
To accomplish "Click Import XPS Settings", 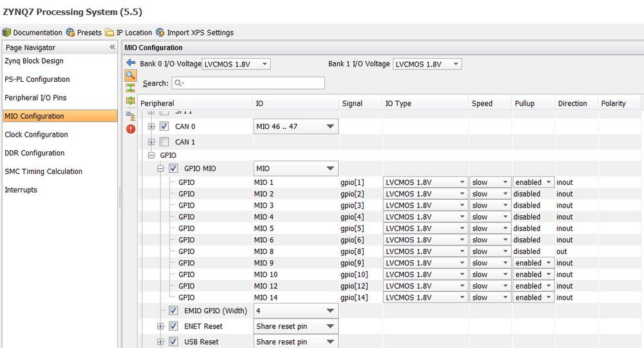I will [195, 32].
